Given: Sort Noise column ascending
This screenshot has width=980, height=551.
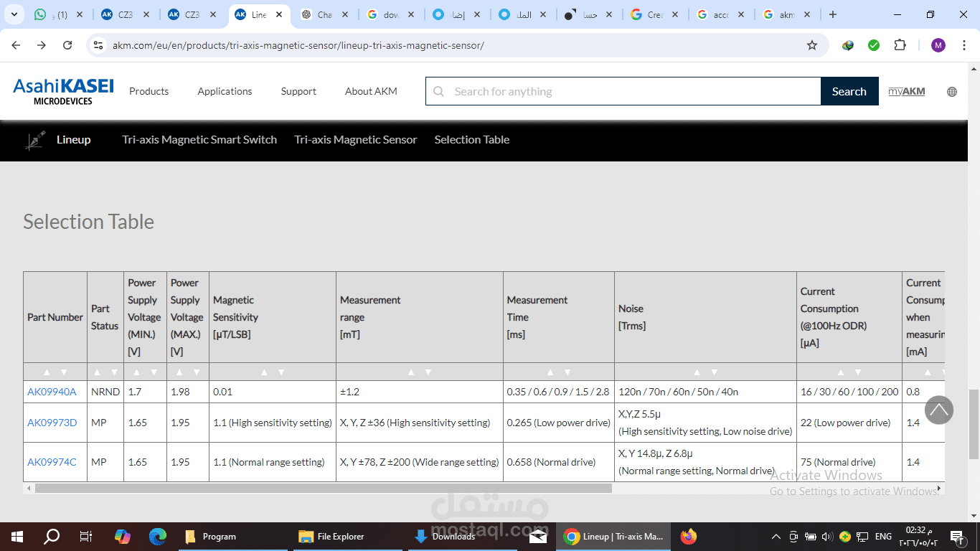Looking at the screenshot, I should [697, 372].
